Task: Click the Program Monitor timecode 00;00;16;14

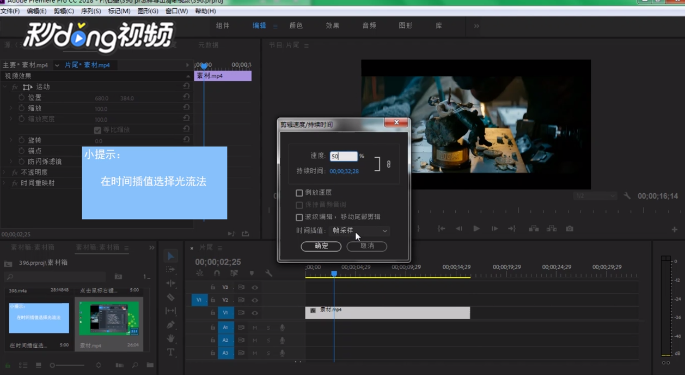Action: pos(657,196)
